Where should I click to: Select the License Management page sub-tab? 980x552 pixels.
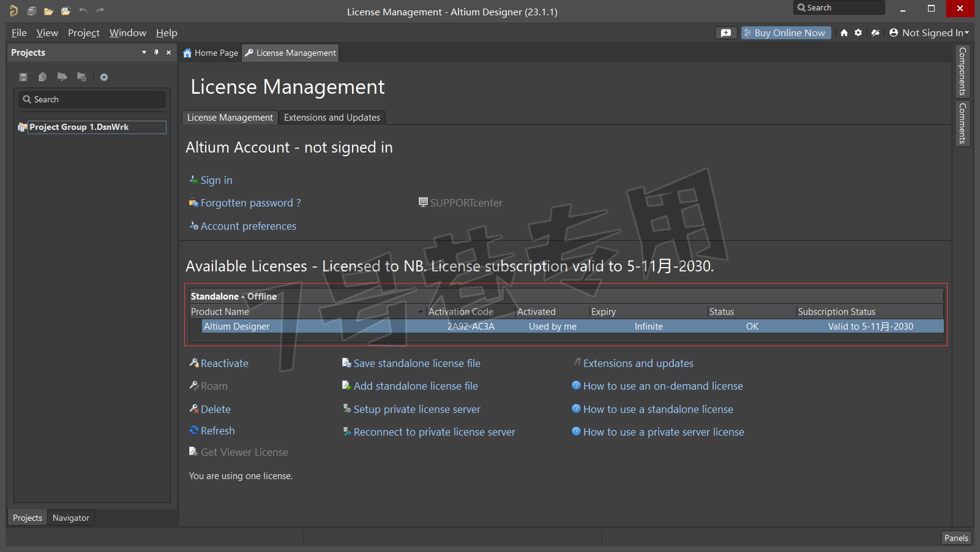(230, 118)
